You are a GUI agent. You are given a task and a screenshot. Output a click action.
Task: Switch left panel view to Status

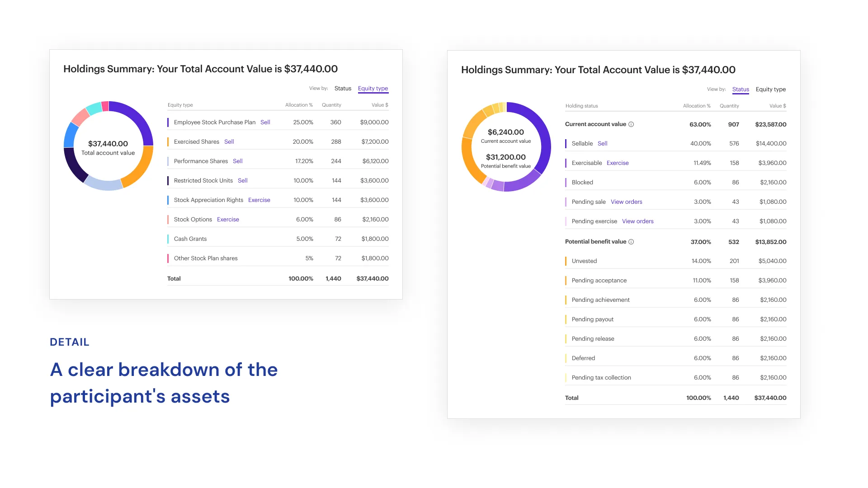(343, 89)
